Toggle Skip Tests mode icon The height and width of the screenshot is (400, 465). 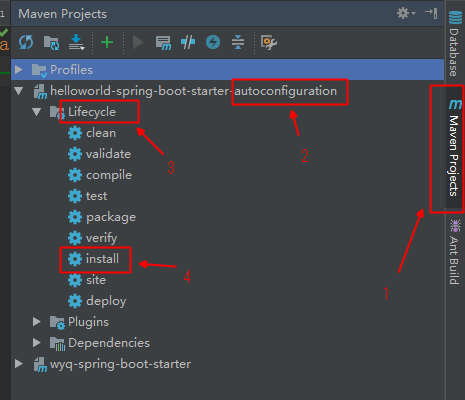pos(213,42)
